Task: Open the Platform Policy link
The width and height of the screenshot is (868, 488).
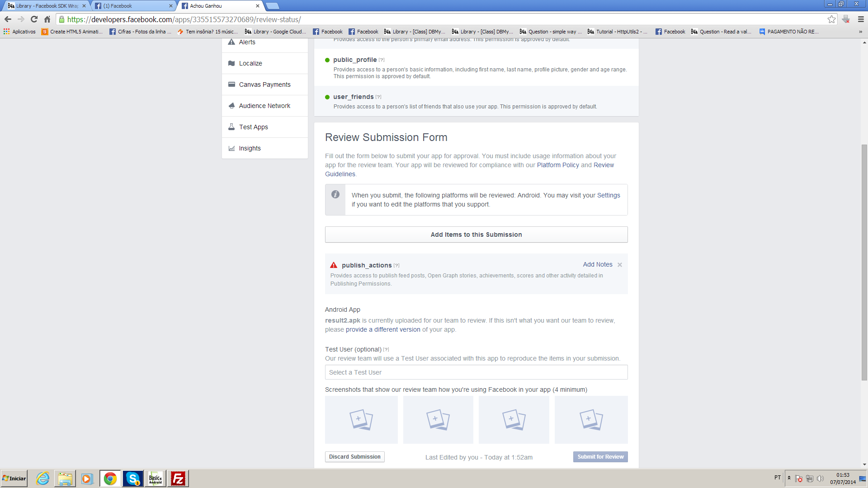Action: pyautogui.click(x=558, y=165)
